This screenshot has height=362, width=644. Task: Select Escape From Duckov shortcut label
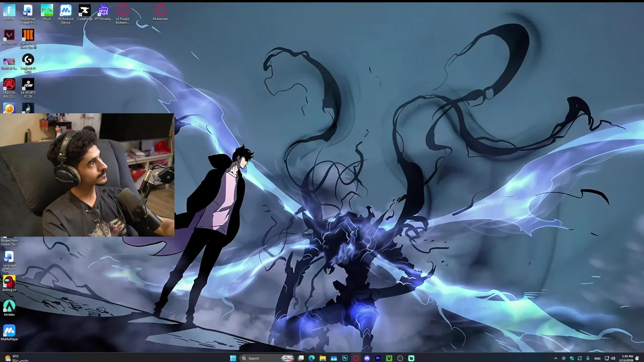(9, 242)
